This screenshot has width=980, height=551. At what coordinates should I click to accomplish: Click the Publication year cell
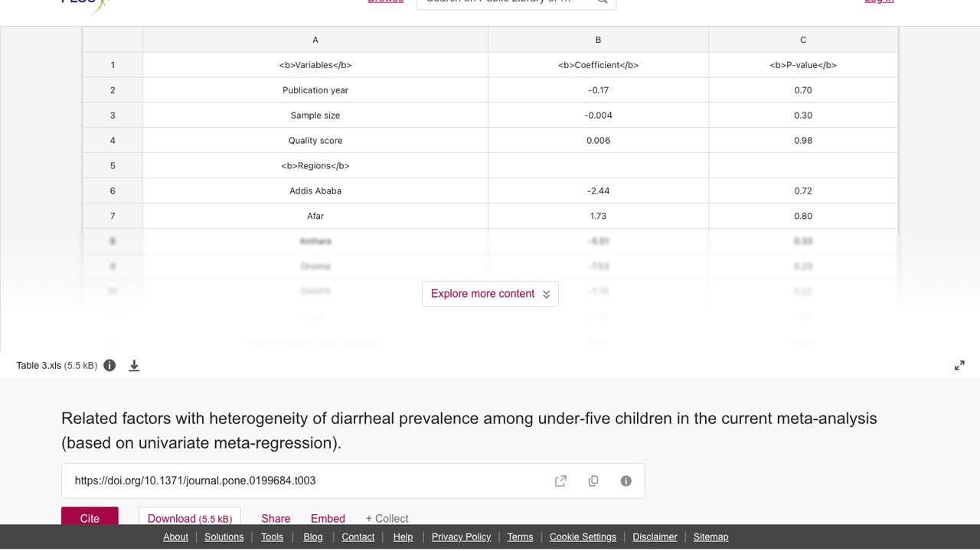click(315, 90)
